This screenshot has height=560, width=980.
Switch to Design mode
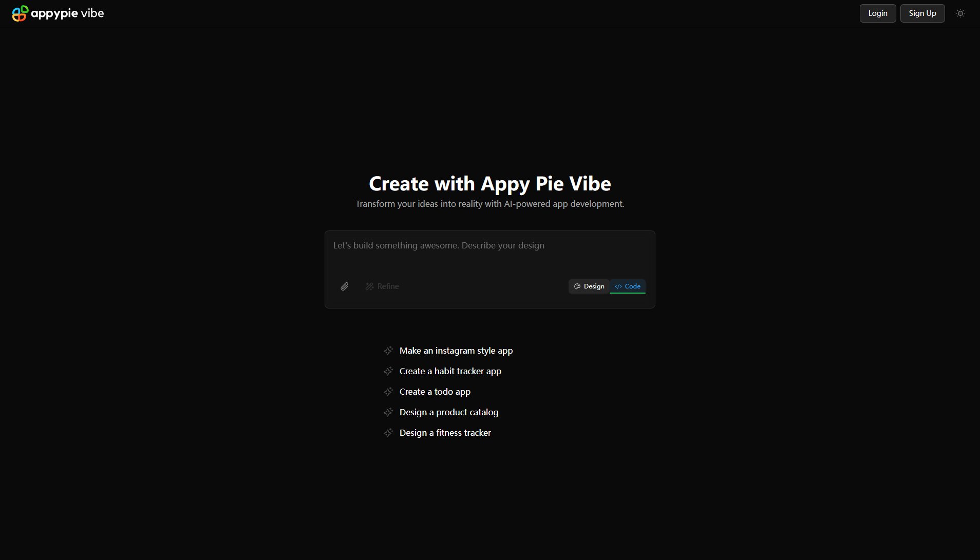click(x=589, y=286)
